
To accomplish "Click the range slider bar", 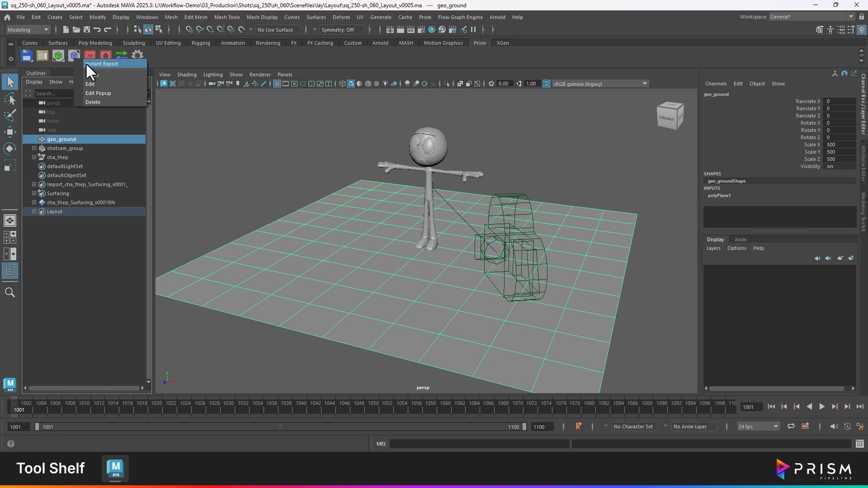I will tap(280, 427).
